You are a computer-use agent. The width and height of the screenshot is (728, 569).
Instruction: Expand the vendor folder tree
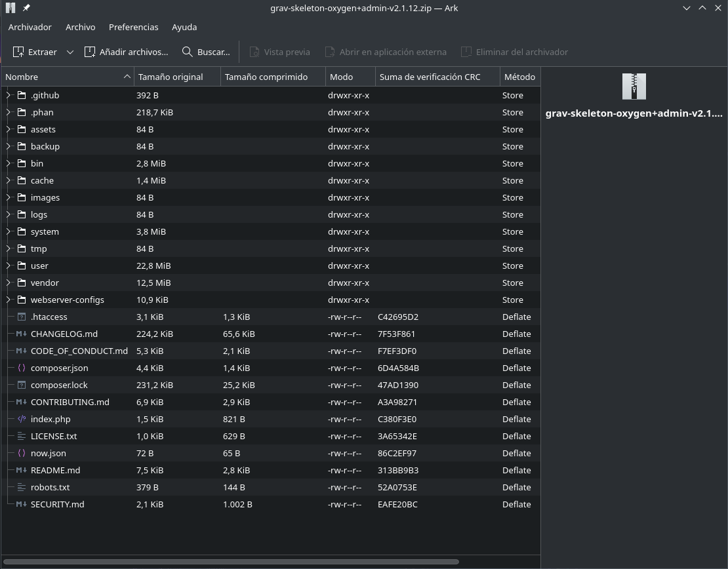(x=8, y=283)
